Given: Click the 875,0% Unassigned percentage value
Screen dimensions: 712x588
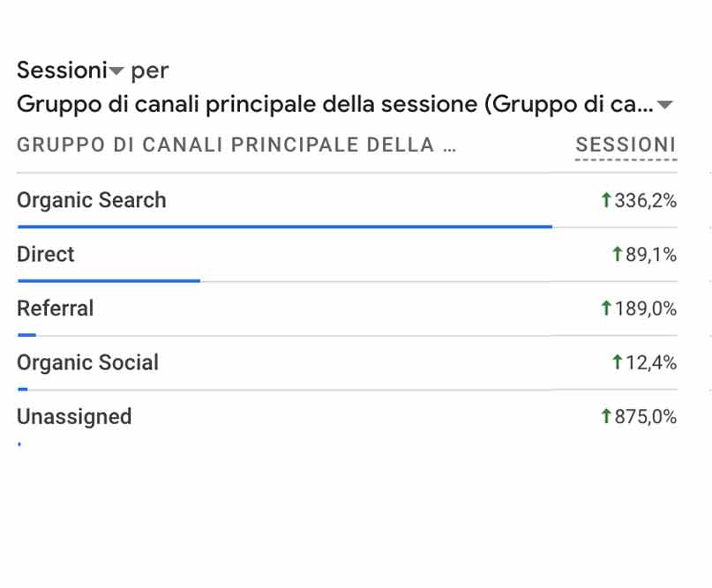Looking at the screenshot, I should (645, 417).
